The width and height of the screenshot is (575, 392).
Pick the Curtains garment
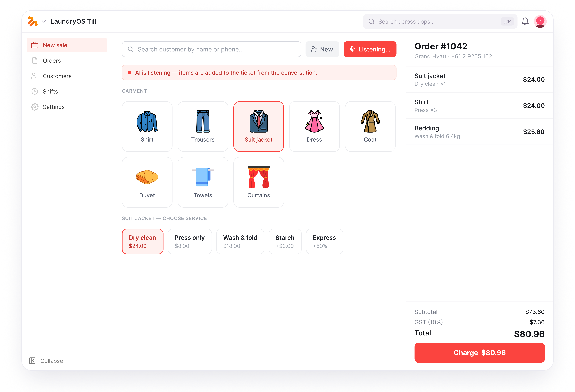click(x=259, y=182)
